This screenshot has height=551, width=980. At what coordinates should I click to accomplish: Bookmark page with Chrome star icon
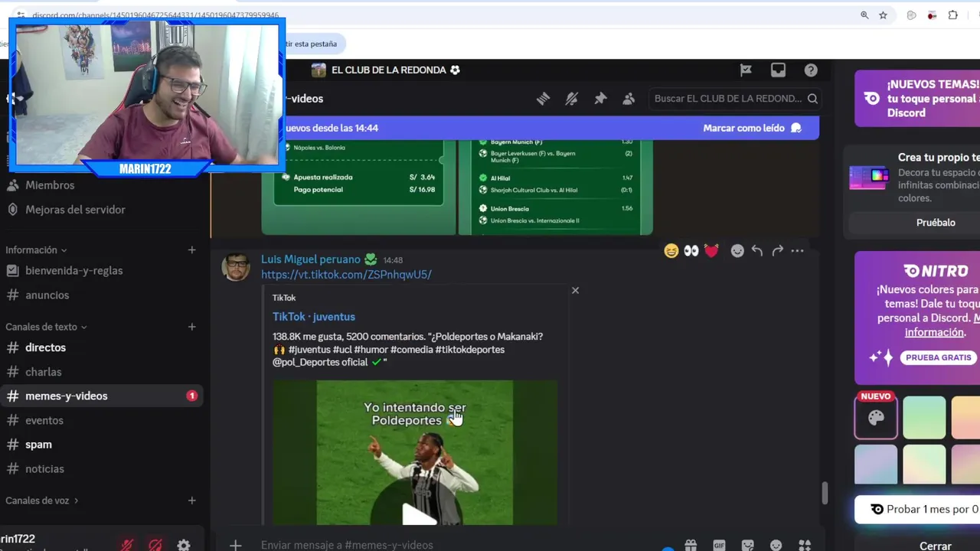click(x=883, y=15)
